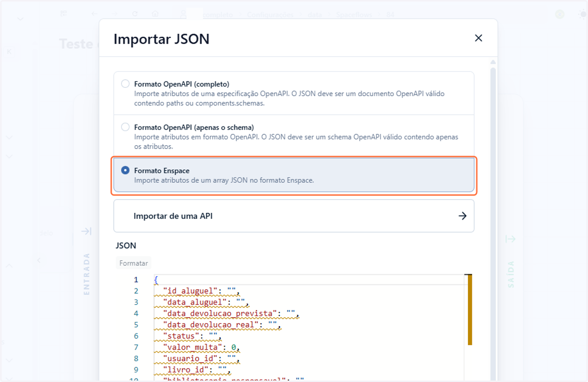
Task: Click the "usuario_id" line in the editor
Action: 202,358
